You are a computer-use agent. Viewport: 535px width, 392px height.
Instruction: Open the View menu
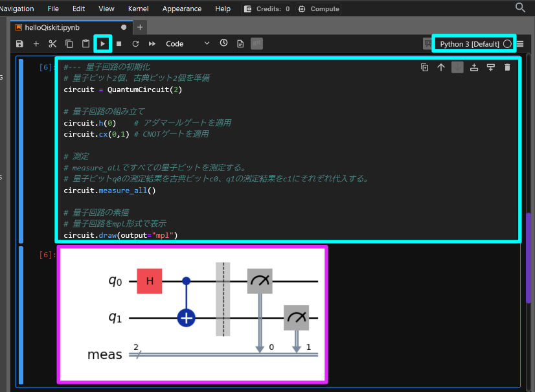point(106,8)
